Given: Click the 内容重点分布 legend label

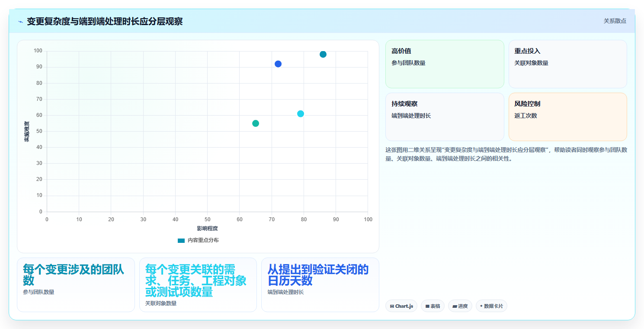Looking at the screenshot, I should pyautogui.click(x=203, y=240).
